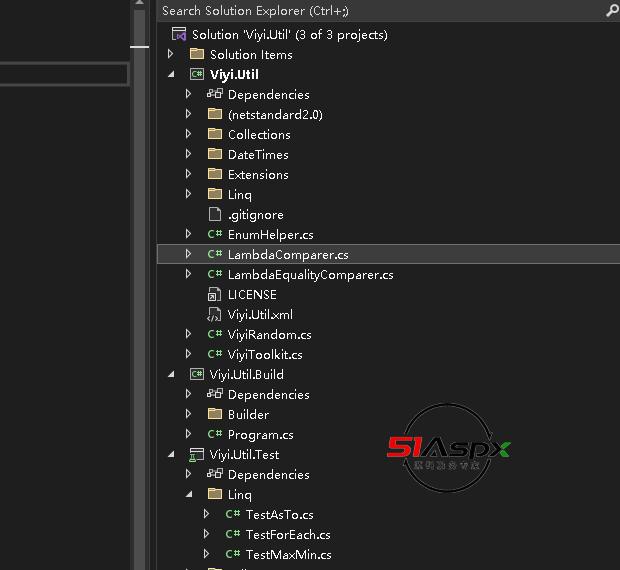Click the solution icon beside Solution 'Viyi.Util'

(x=178, y=35)
